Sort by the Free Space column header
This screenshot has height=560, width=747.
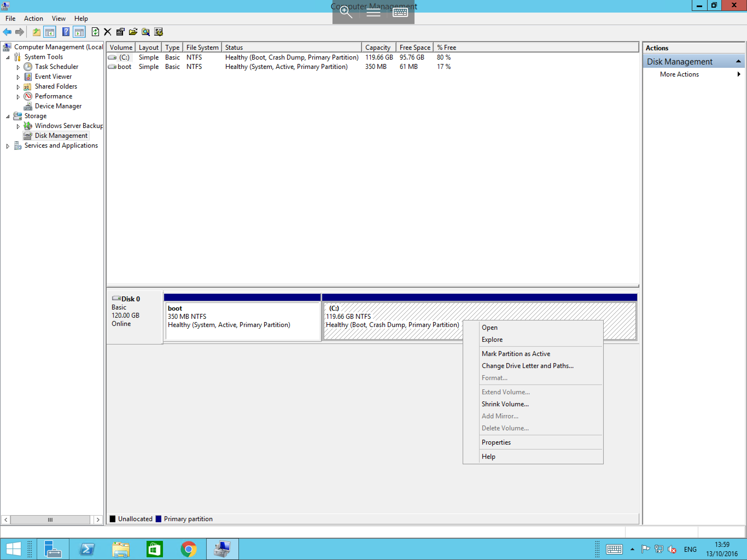415,47
